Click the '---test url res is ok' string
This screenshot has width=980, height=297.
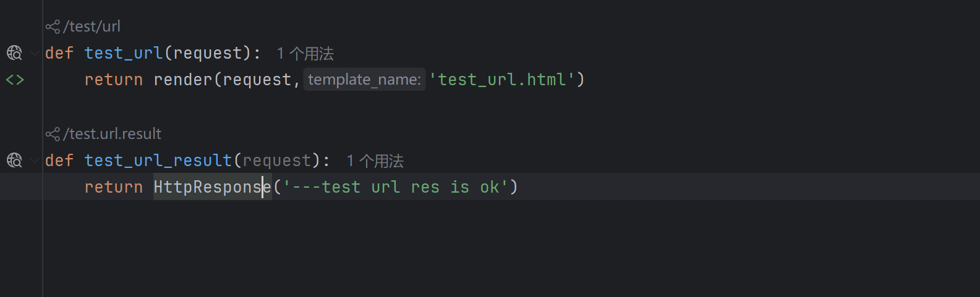coord(396,187)
